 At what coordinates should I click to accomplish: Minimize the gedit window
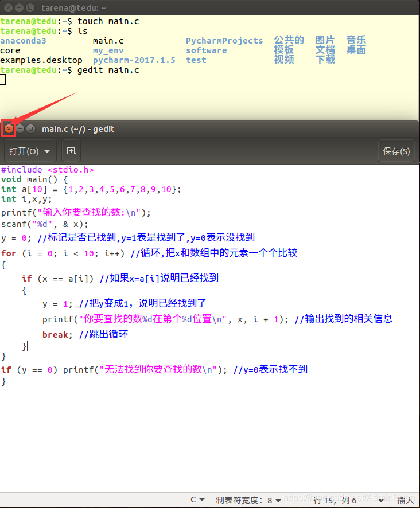coord(20,128)
